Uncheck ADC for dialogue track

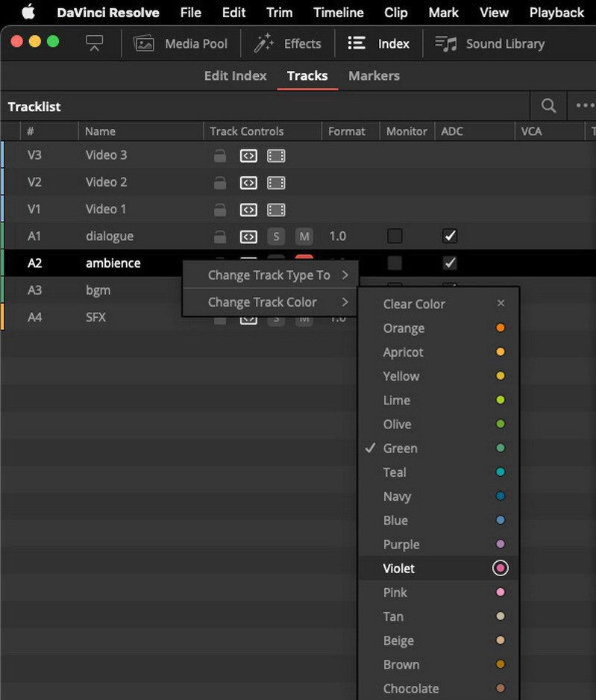coord(450,236)
